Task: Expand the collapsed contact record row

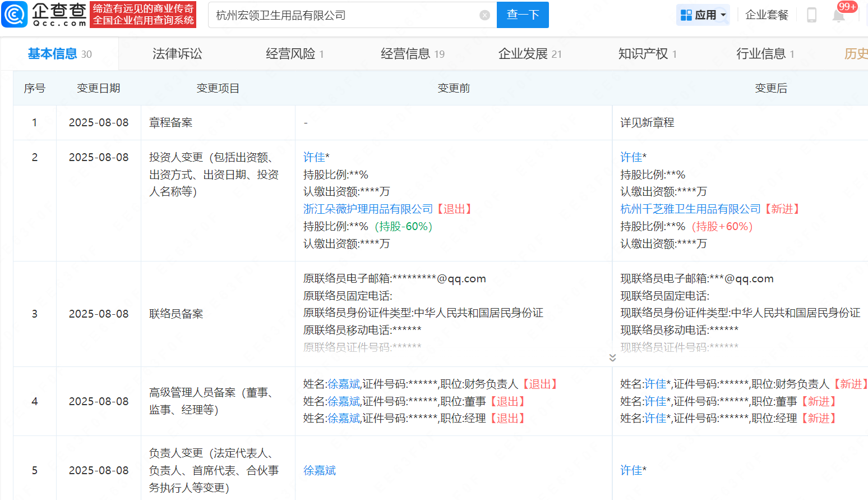Action: point(612,358)
